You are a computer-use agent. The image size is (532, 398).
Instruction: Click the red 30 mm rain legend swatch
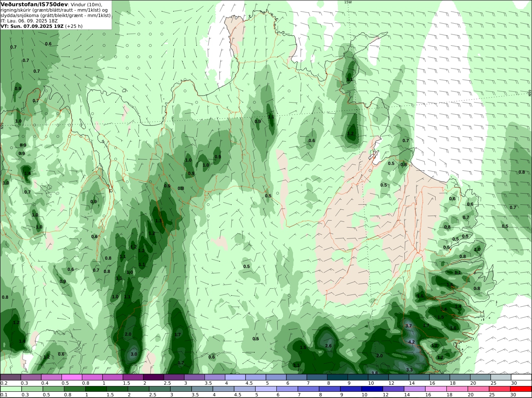click(522, 389)
